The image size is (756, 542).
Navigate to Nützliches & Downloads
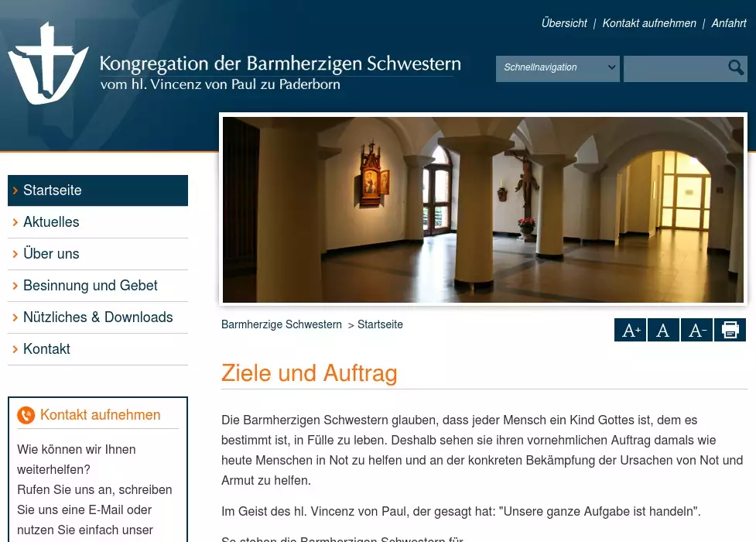[97, 317]
